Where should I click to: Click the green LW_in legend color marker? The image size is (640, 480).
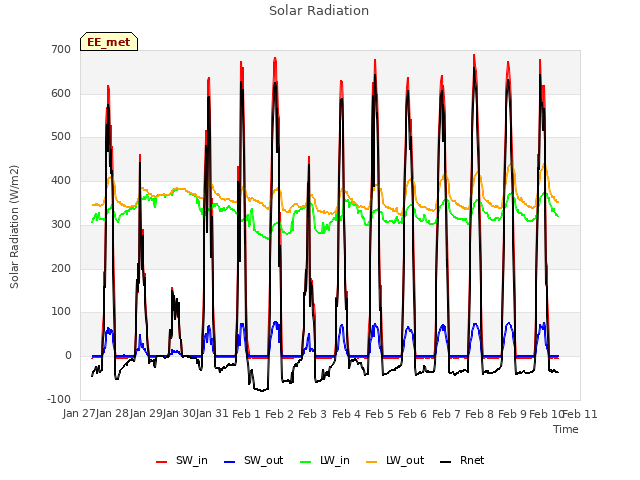click(x=306, y=462)
